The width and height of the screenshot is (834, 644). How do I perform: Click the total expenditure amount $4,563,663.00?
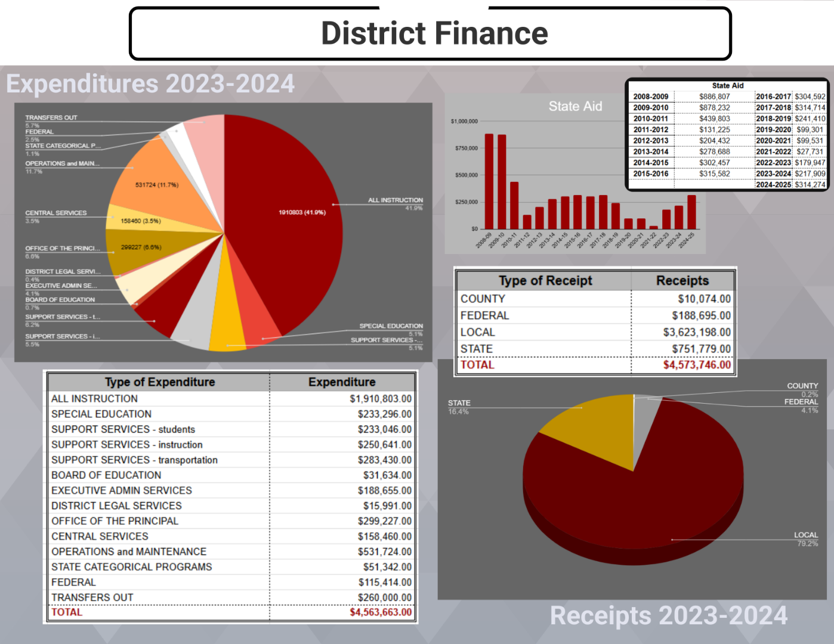[380, 612]
